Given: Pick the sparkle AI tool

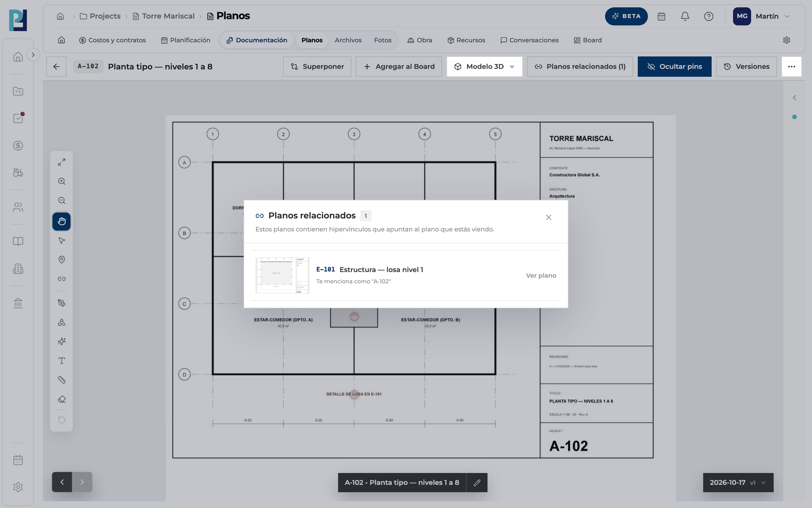Looking at the screenshot, I should [x=61, y=342].
